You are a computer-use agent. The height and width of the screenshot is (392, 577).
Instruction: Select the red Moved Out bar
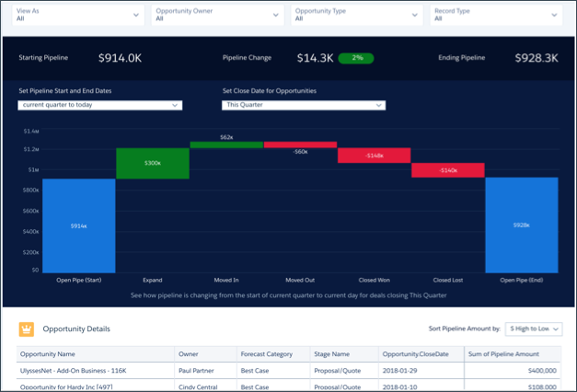[x=300, y=144]
